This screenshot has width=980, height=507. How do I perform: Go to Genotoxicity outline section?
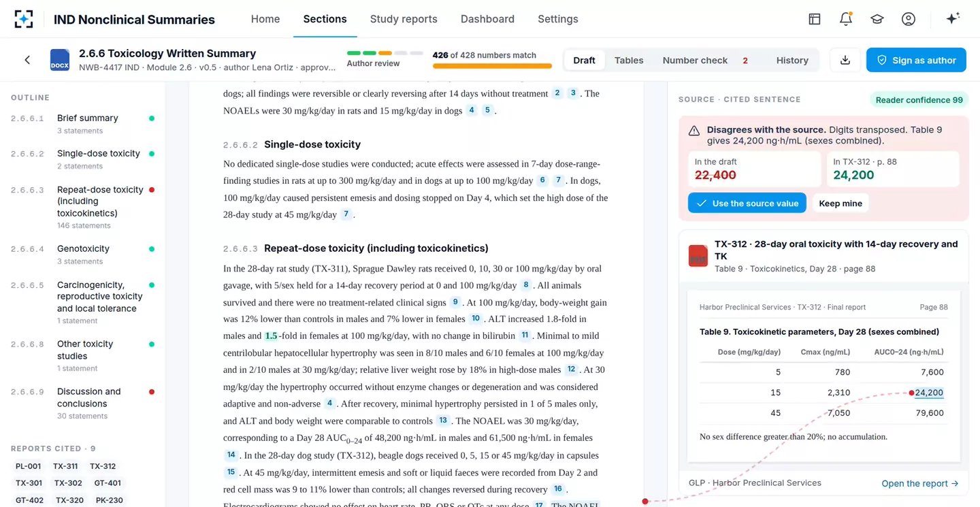83,255
